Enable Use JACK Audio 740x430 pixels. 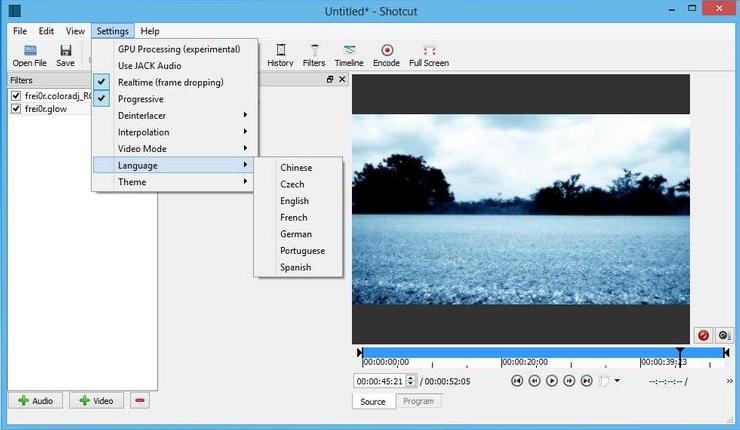tap(176, 66)
